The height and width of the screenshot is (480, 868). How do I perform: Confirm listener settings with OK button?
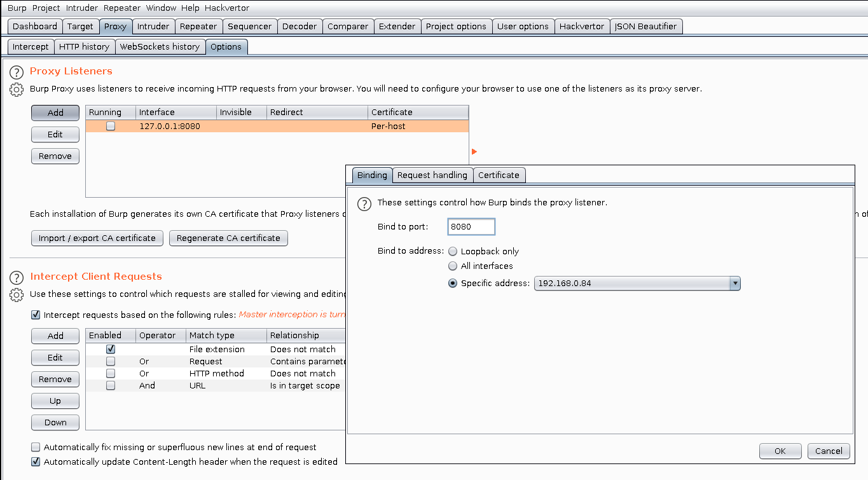point(780,451)
